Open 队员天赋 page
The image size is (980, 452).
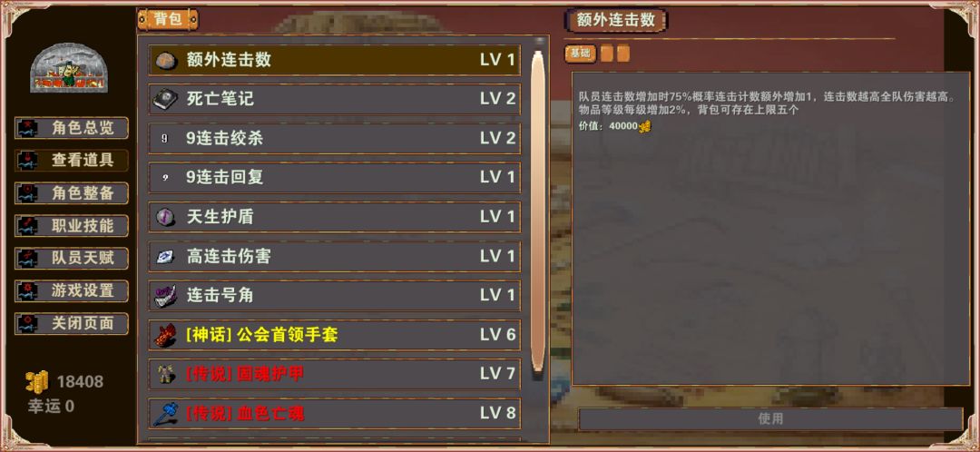[x=72, y=258]
